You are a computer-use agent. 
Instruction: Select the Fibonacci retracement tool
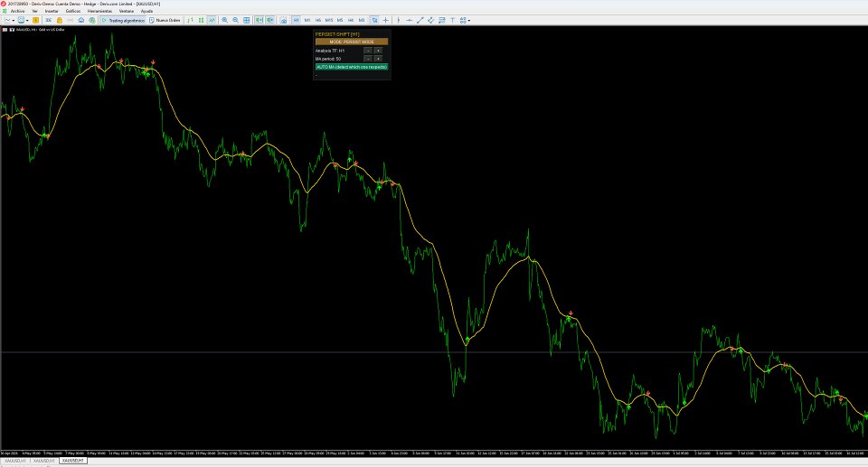click(x=442, y=20)
